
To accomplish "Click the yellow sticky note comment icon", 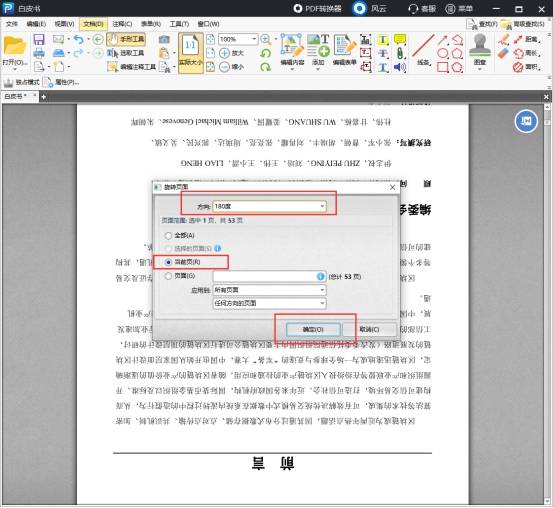I will [x=400, y=39].
